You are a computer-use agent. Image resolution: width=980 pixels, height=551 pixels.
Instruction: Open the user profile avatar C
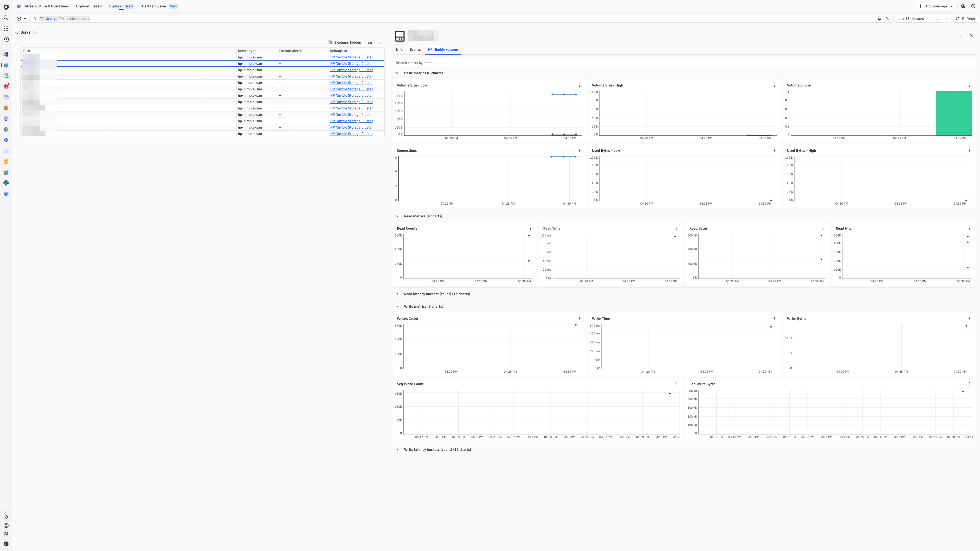click(x=6, y=544)
